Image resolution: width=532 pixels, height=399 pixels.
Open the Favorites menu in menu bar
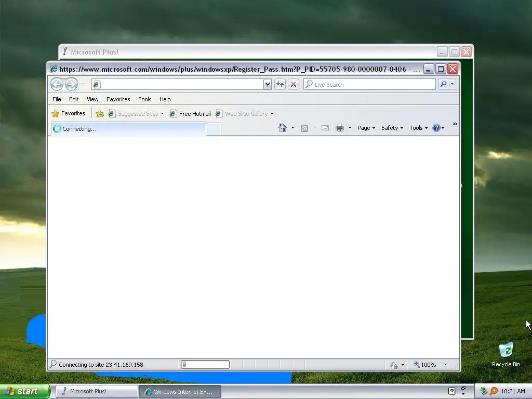coord(118,99)
